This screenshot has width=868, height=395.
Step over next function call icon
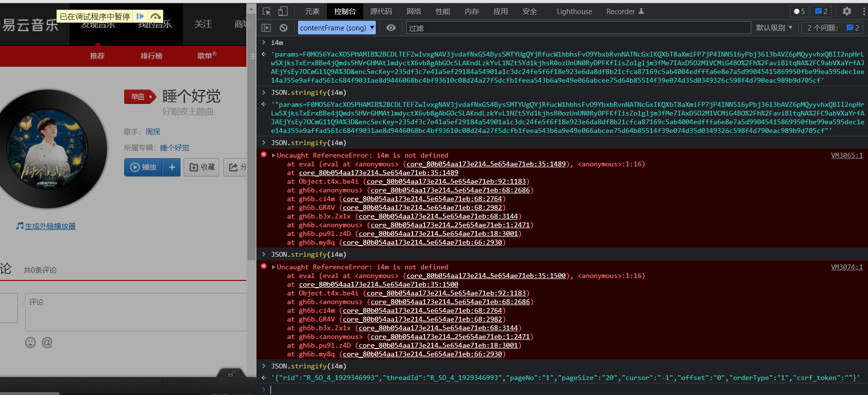click(155, 16)
